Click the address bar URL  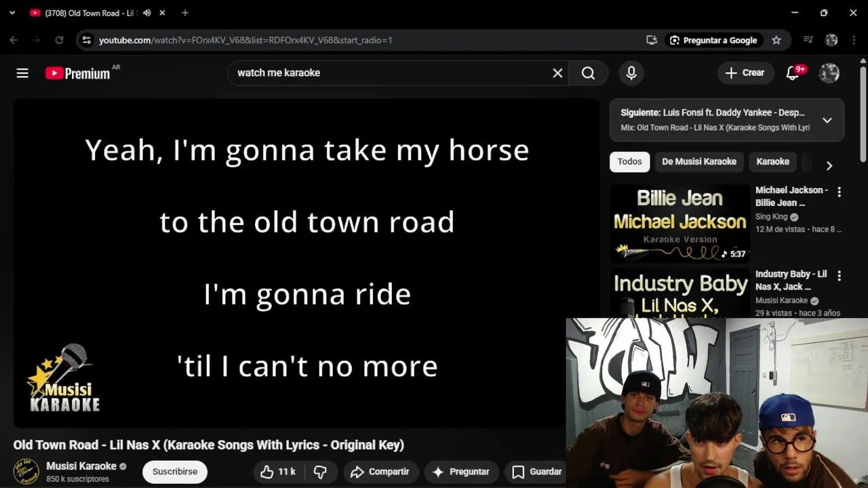point(245,40)
